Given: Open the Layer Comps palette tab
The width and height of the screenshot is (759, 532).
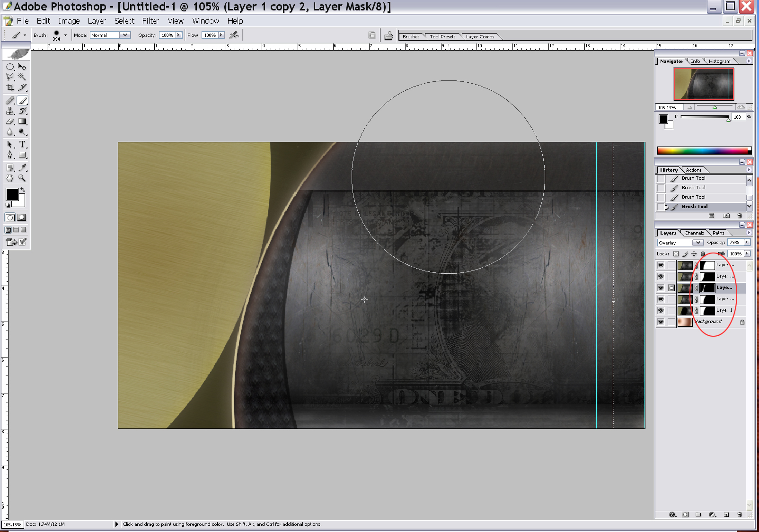Looking at the screenshot, I should pos(480,36).
